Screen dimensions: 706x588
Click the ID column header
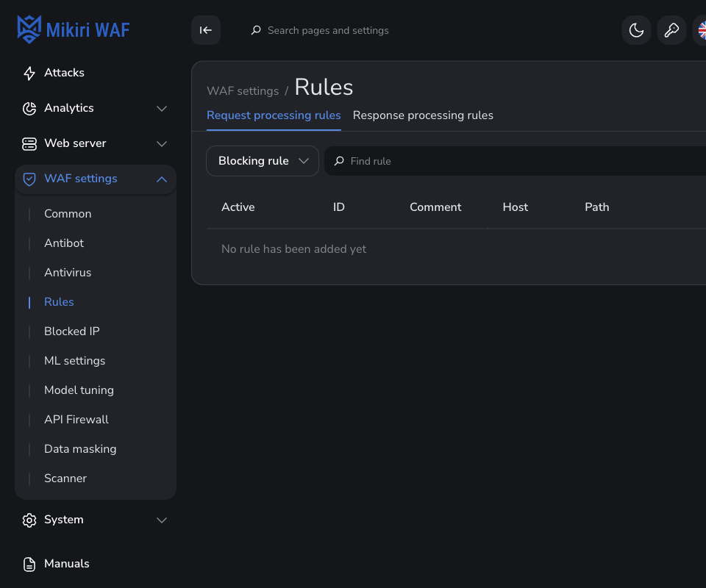point(338,207)
